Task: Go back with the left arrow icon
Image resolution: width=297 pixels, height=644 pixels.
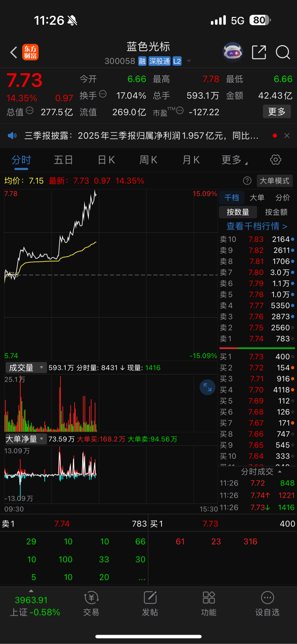Action: [x=14, y=52]
